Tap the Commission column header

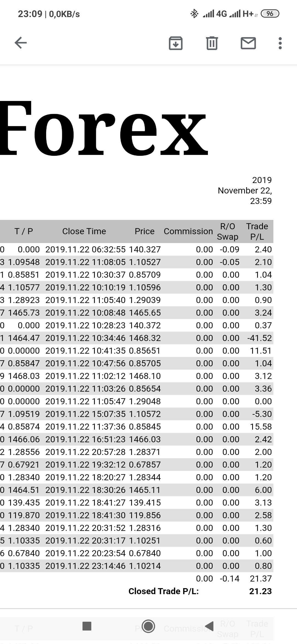tap(188, 231)
